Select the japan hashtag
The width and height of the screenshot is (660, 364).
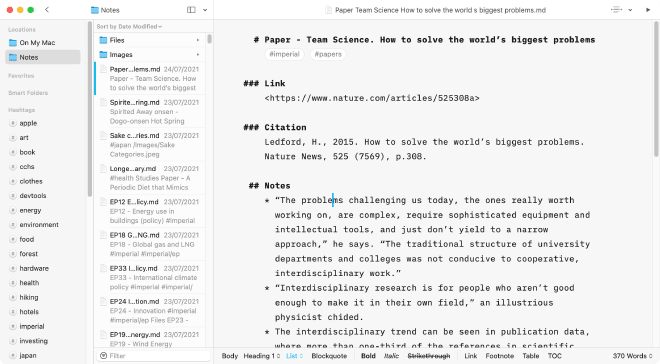[28, 356]
